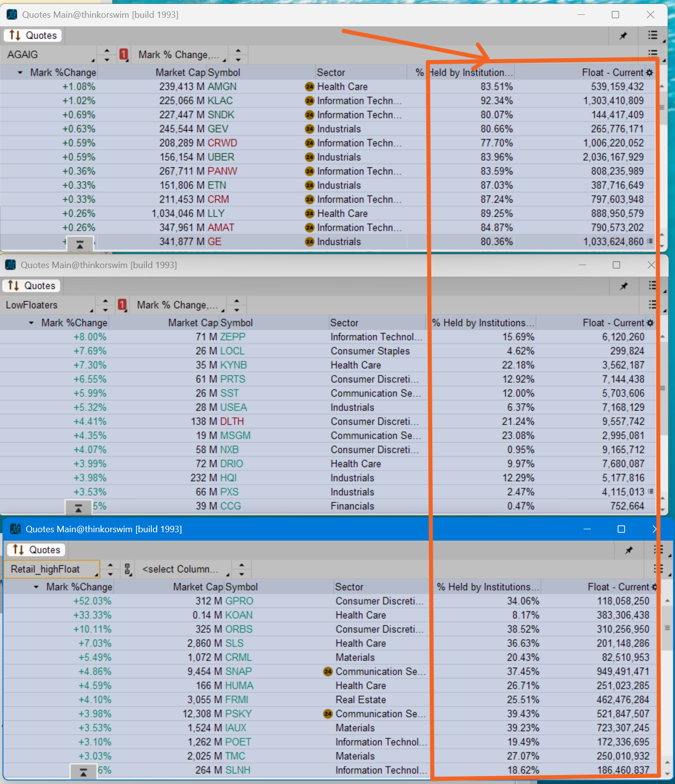The image size is (675, 784).
Task: Maximize the LowFloaters quotes window
Action: [x=616, y=265]
